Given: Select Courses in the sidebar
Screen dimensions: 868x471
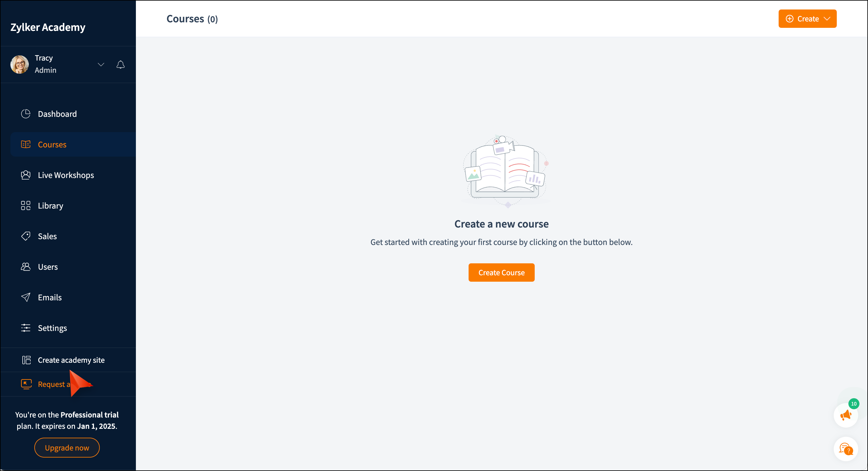Looking at the screenshot, I should [x=52, y=144].
